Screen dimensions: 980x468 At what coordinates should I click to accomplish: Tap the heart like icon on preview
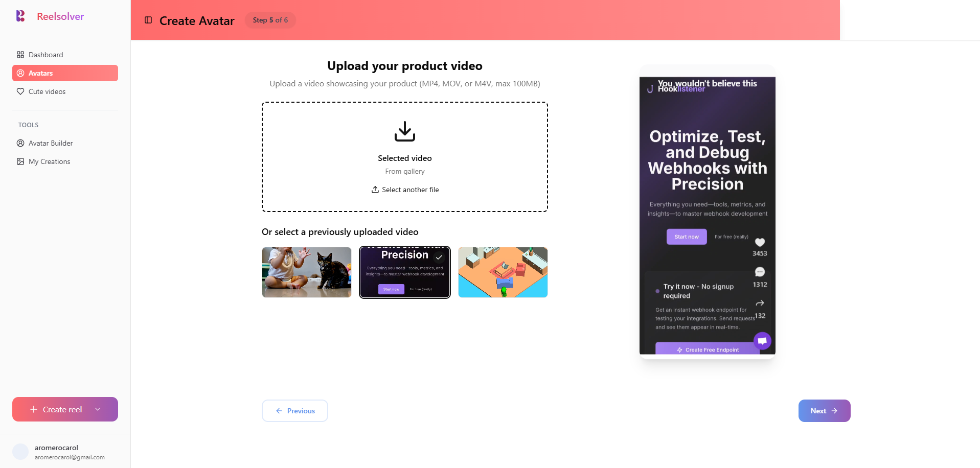click(760, 242)
